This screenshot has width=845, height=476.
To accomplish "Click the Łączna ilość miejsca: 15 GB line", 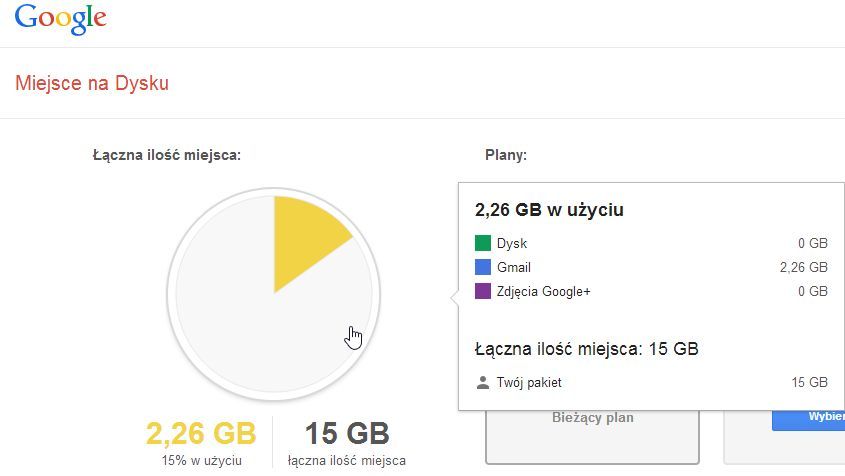I will coord(586,349).
